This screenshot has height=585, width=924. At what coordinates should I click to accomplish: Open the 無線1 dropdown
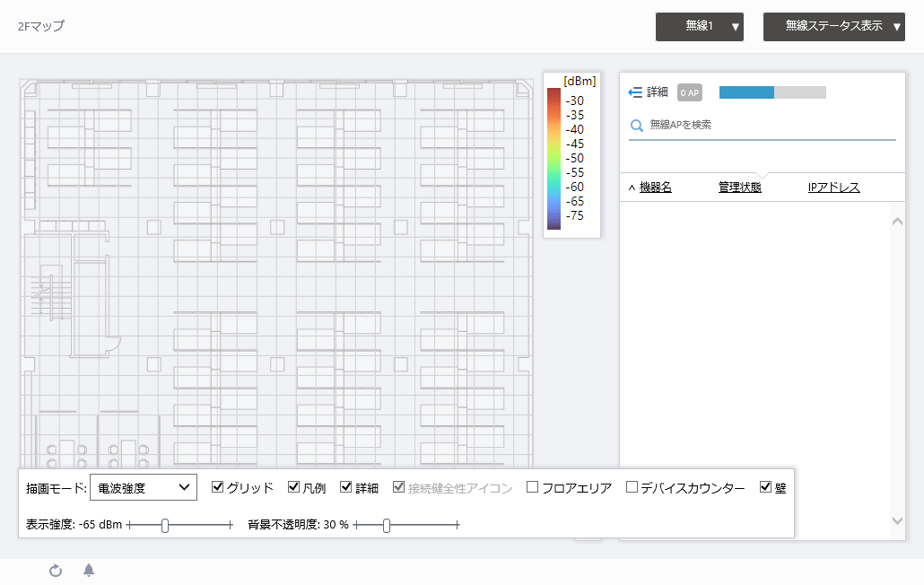[700, 27]
